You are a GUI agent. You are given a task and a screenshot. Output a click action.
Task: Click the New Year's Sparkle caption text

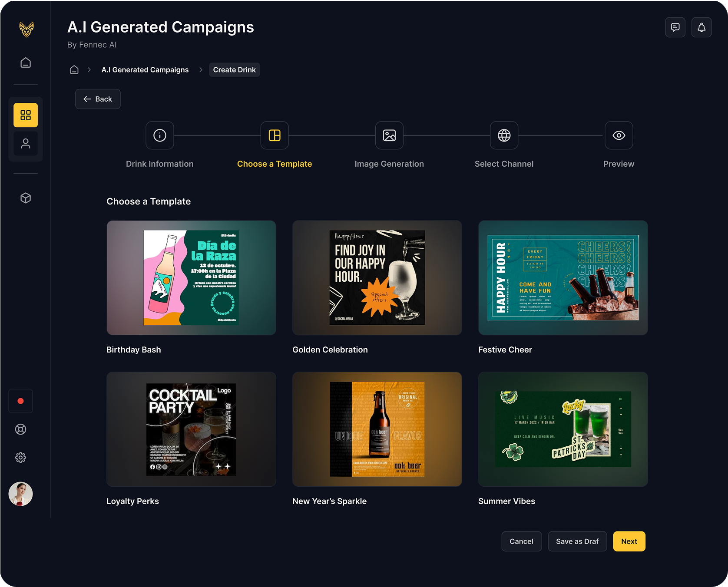point(330,501)
